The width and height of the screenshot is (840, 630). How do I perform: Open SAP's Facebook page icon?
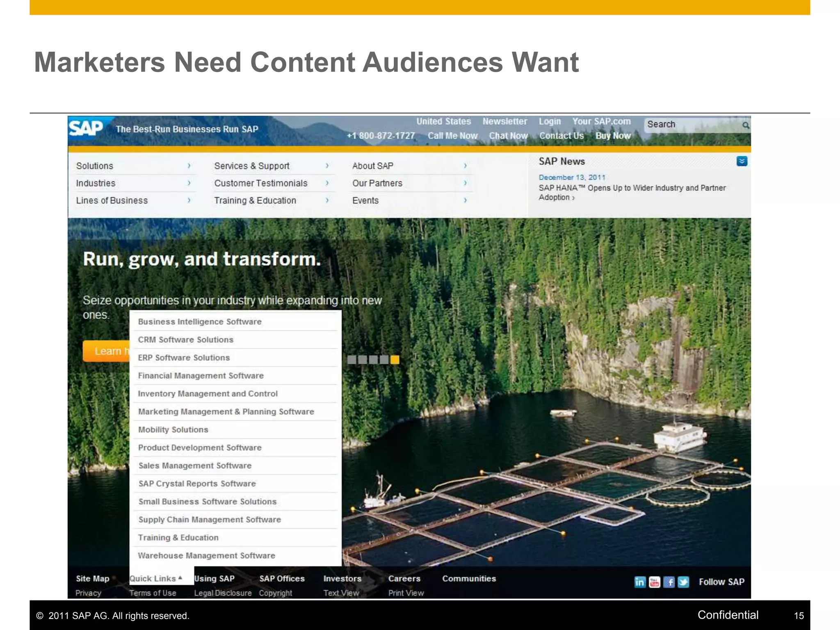click(669, 582)
